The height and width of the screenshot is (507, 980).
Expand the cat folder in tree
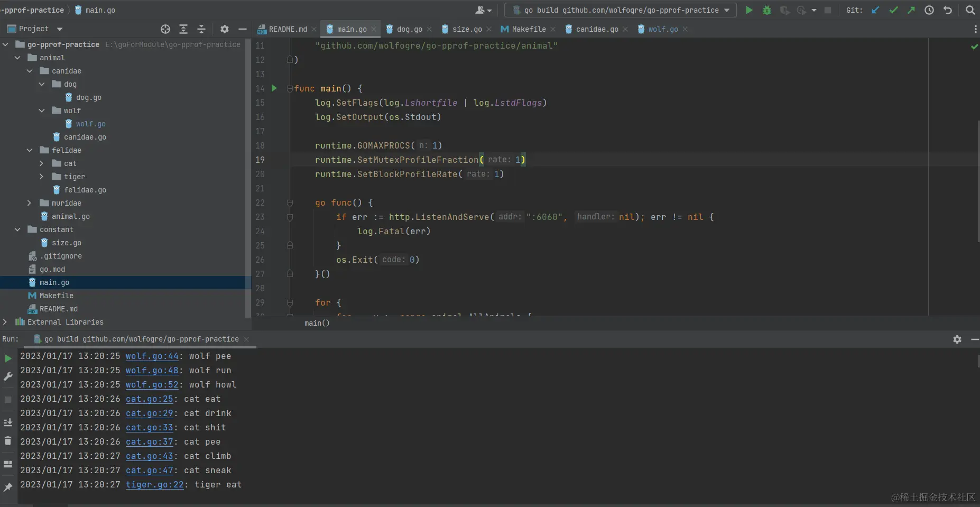42,163
